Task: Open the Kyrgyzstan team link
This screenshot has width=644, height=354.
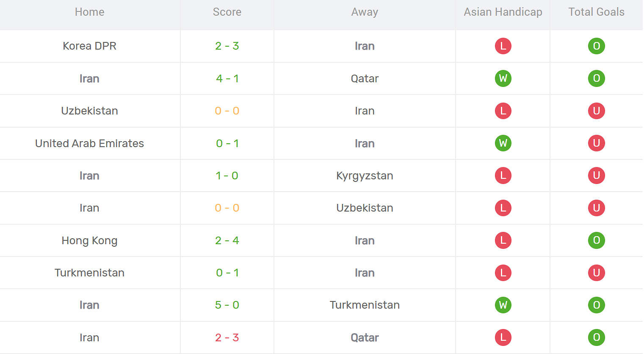Action: 365,176
